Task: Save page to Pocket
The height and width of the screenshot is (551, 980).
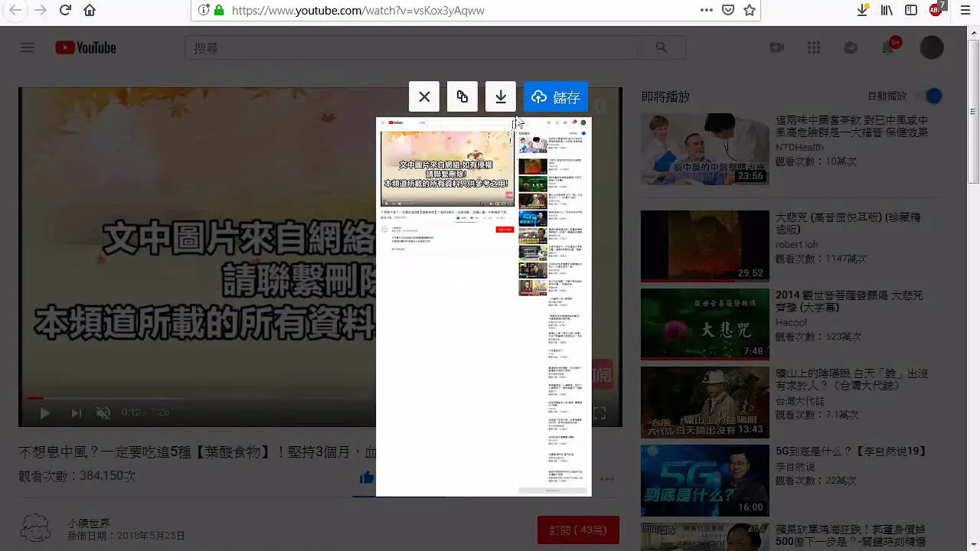Action: pyautogui.click(x=728, y=10)
